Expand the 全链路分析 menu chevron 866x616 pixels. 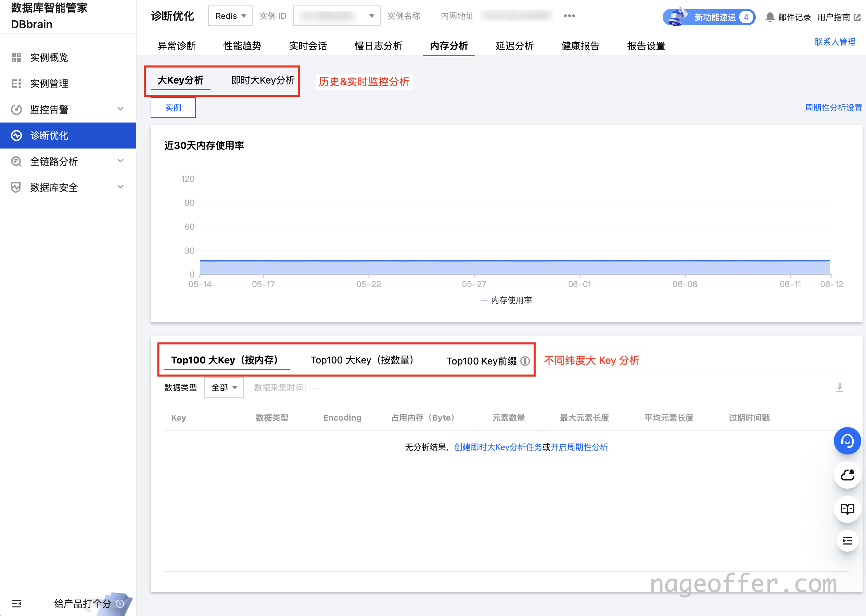120,161
